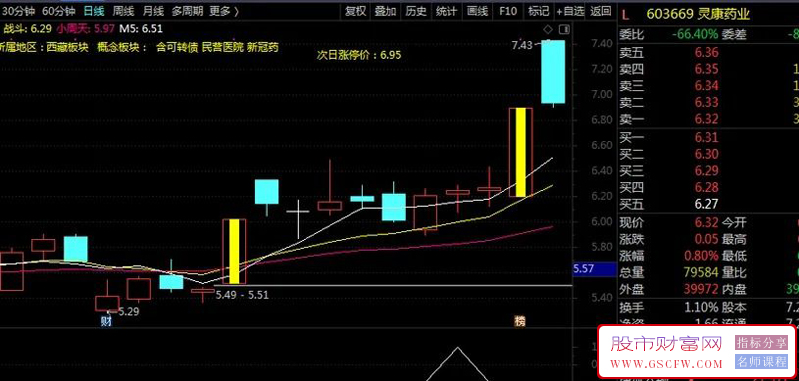Select the 月线 monthly chart tab
The height and width of the screenshot is (381, 799).
point(153,11)
